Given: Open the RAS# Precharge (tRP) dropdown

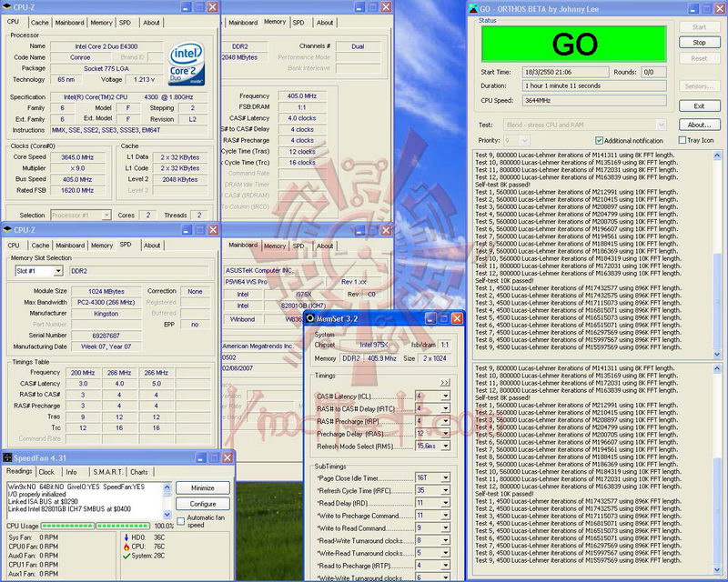Looking at the screenshot, I should pos(445,421).
